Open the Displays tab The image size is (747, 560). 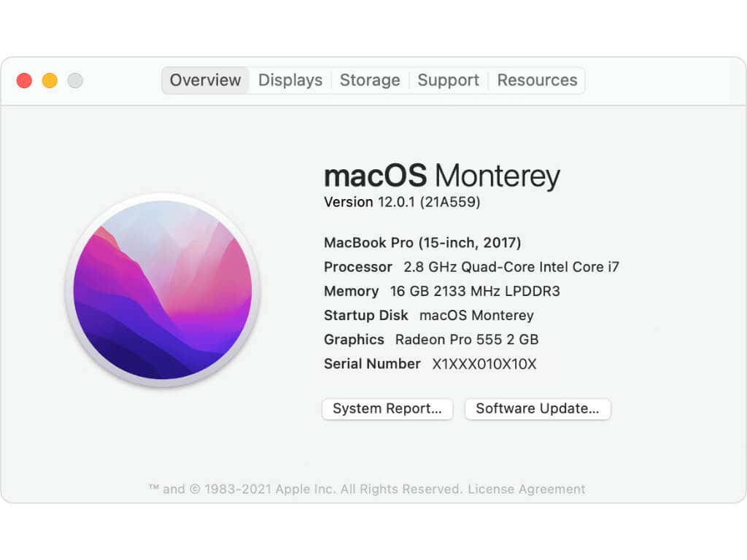290,80
